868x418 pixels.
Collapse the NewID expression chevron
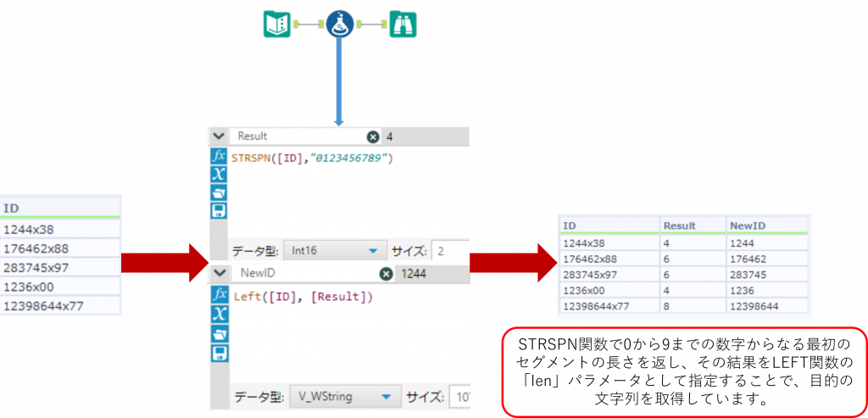pyautogui.click(x=218, y=274)
